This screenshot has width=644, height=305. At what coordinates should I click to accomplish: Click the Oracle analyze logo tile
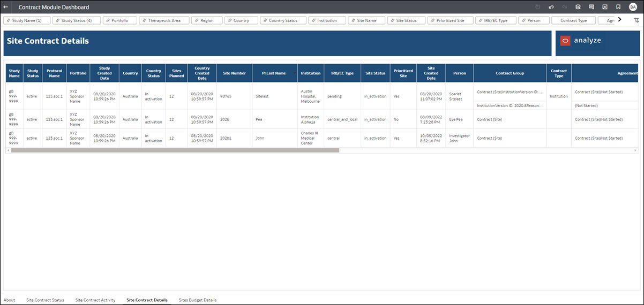(x=597, y=43)
